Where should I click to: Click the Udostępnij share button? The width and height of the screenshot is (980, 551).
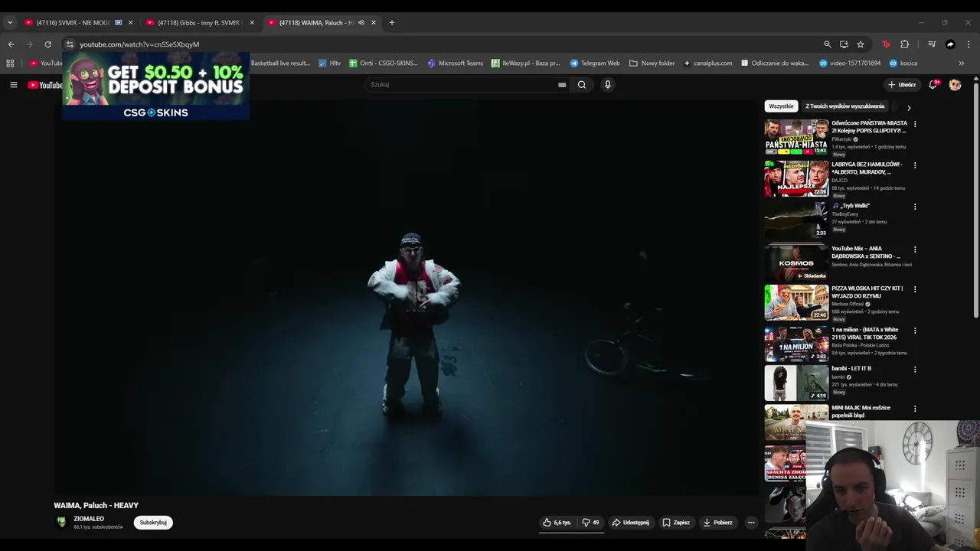pos(630,523)
